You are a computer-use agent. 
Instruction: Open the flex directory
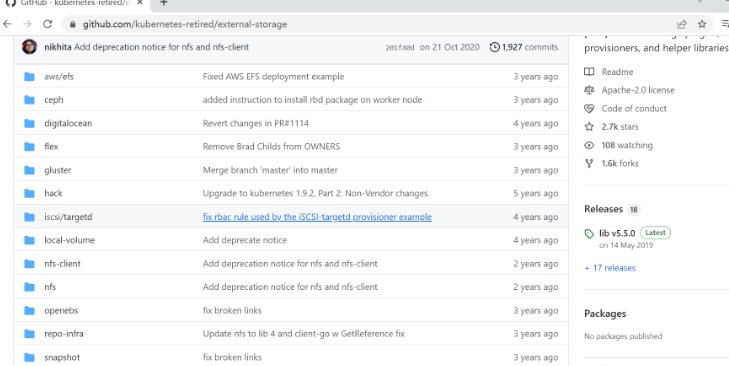pos(51,146)
